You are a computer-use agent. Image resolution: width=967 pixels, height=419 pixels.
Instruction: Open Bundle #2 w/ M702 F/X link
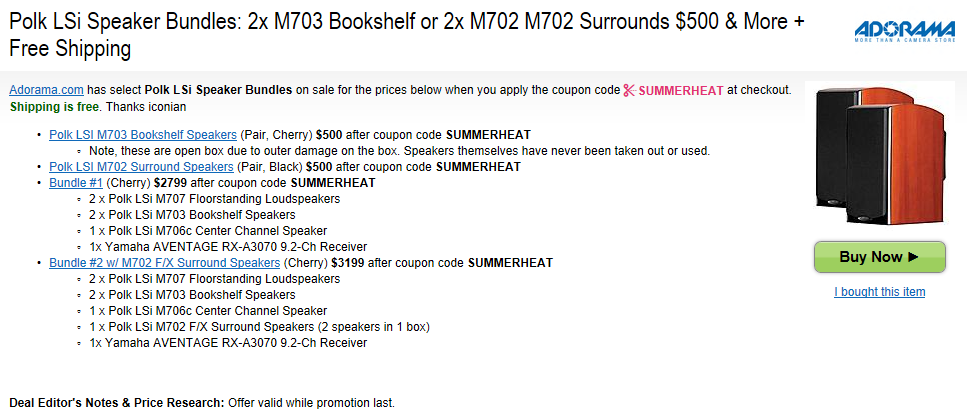(164, 263)
